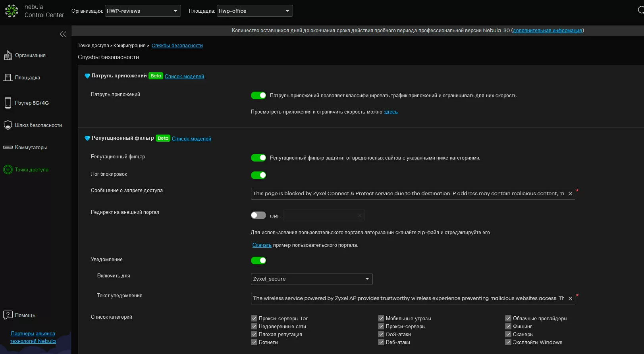Toggle the Патруль приложений switch off
Image resolution: width=644 pixels, height=354 pixels.
[258, 95]
